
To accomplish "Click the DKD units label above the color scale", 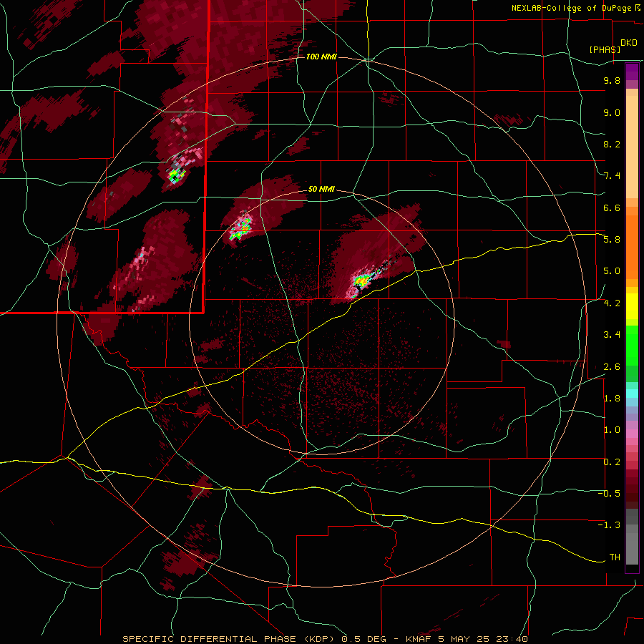I will coord(629,43).
